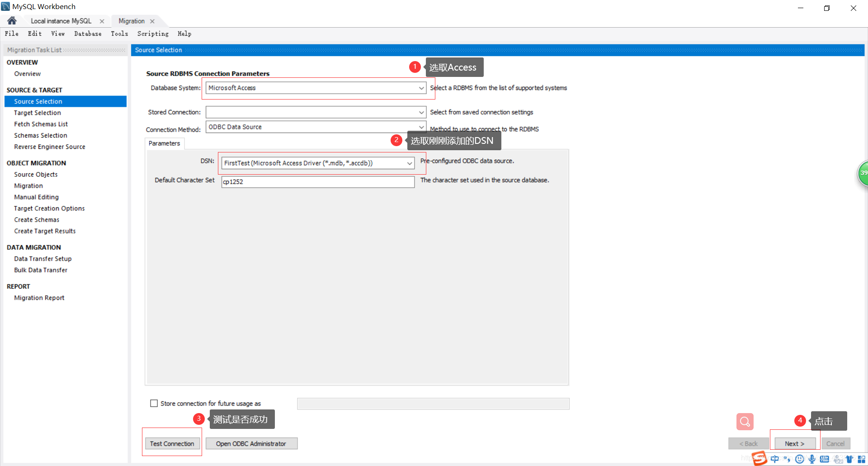The image size is (868, 466).
Task: Click the Test Connection button
Action: 172,444
